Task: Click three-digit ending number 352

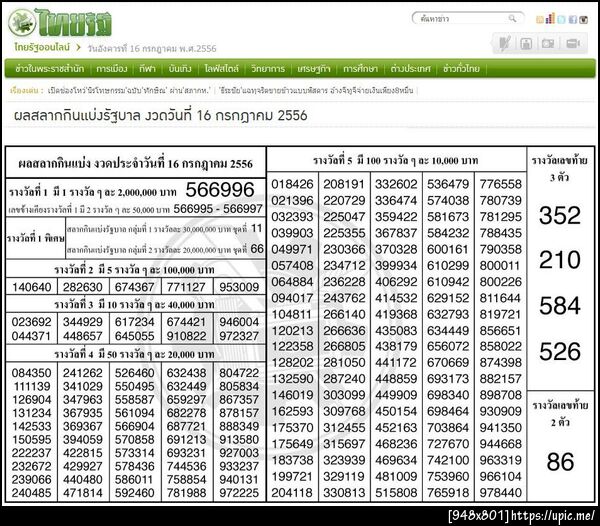Action: pyautogui.click(x=560, y=215)
